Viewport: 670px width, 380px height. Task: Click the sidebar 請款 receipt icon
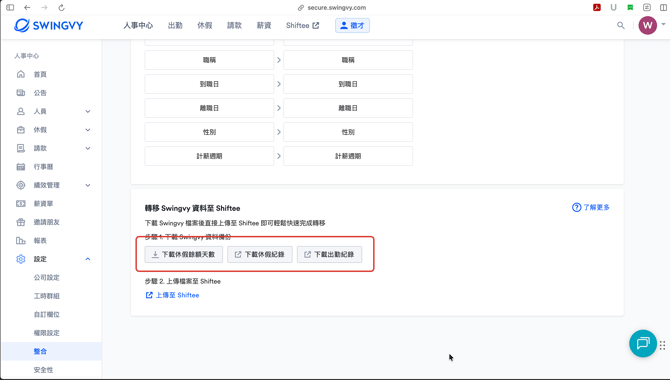(21, 148)
